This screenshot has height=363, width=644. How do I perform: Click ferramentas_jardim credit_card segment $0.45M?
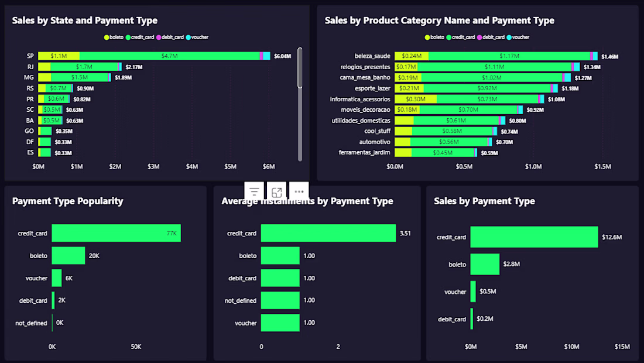click(443, 152)
